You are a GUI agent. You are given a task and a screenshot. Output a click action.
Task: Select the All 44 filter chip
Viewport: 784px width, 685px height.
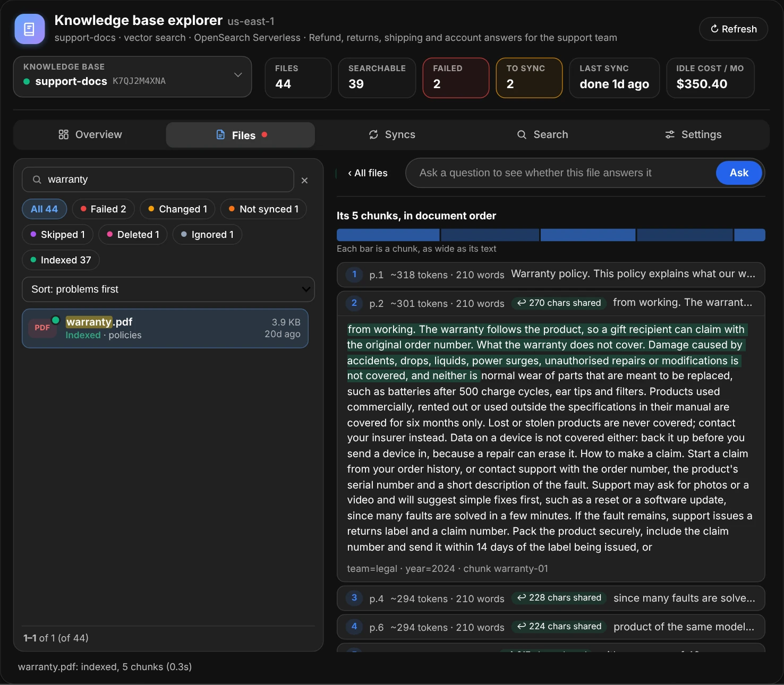pyautogui.click(x=44, y=209)
